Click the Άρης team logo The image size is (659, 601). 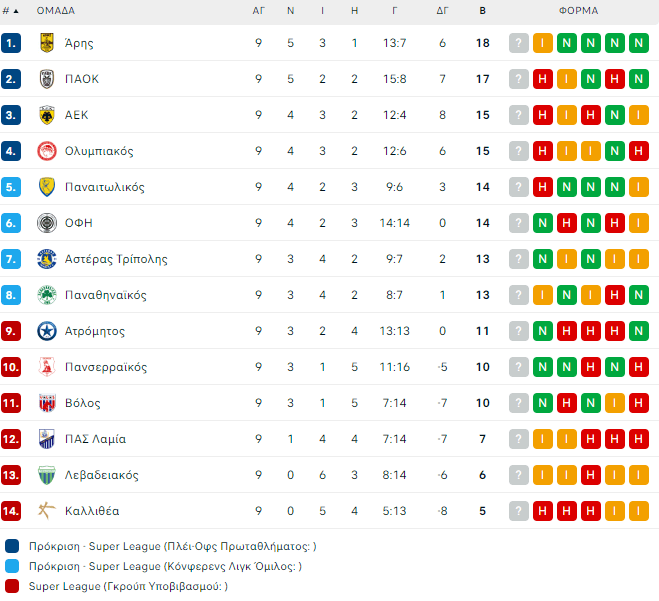pyautogui.click(x=46, y=43)
